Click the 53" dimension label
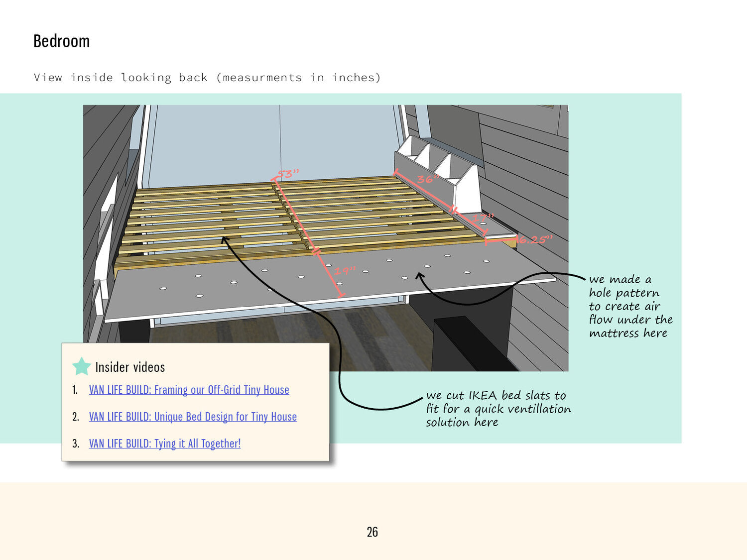Screen dimensions: 747x560 click(x=288, y=174)
